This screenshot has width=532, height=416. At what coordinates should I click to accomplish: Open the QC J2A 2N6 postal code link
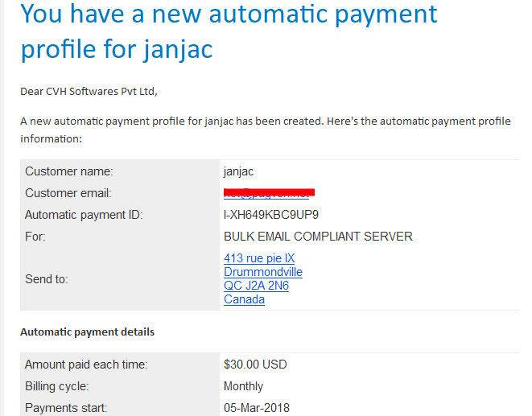point(256,286)
